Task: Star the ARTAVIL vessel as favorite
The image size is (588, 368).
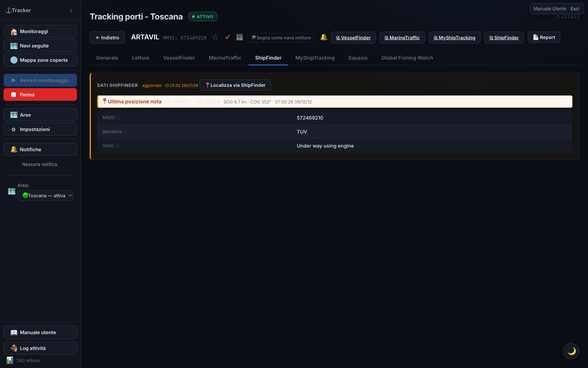Action: 215,37
